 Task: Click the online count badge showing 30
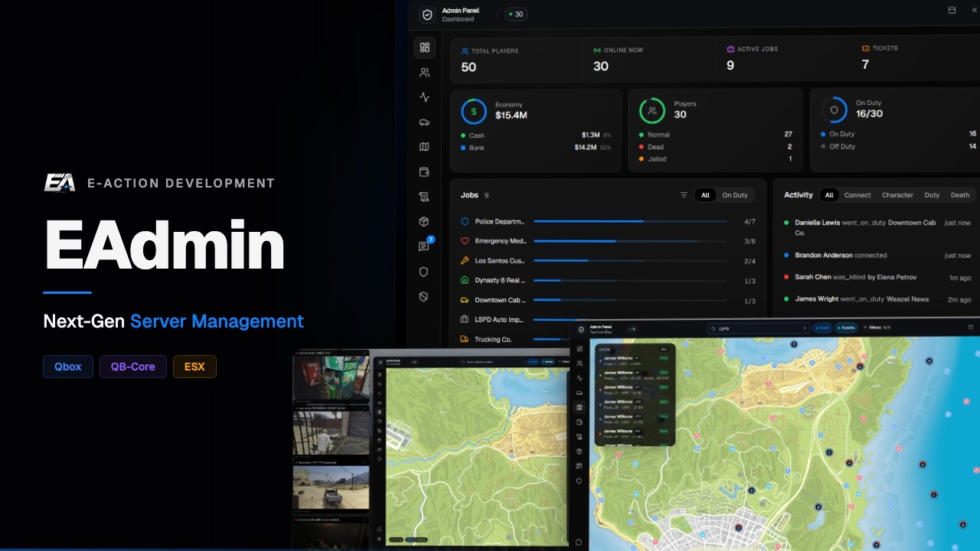pos(516,15)
